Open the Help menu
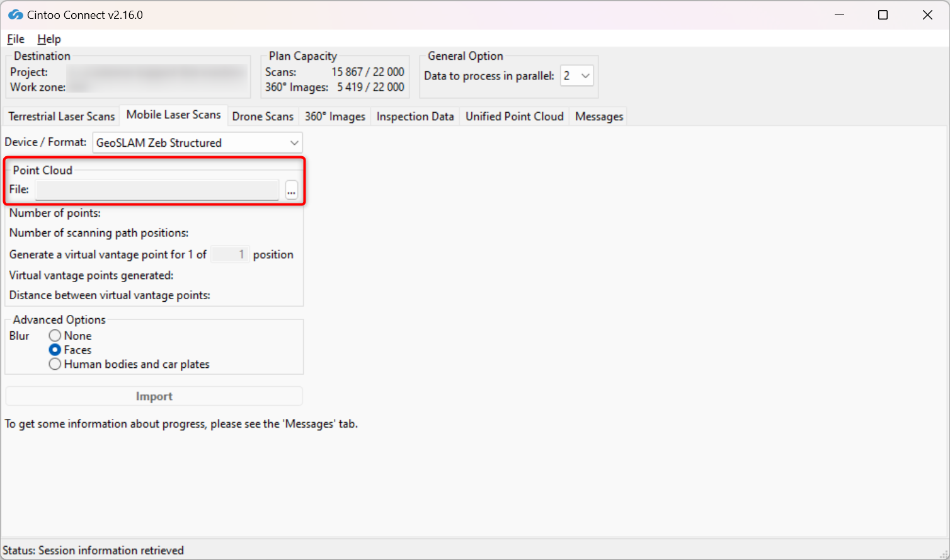Screen dimensions: 950x560 tap(49, 39)
